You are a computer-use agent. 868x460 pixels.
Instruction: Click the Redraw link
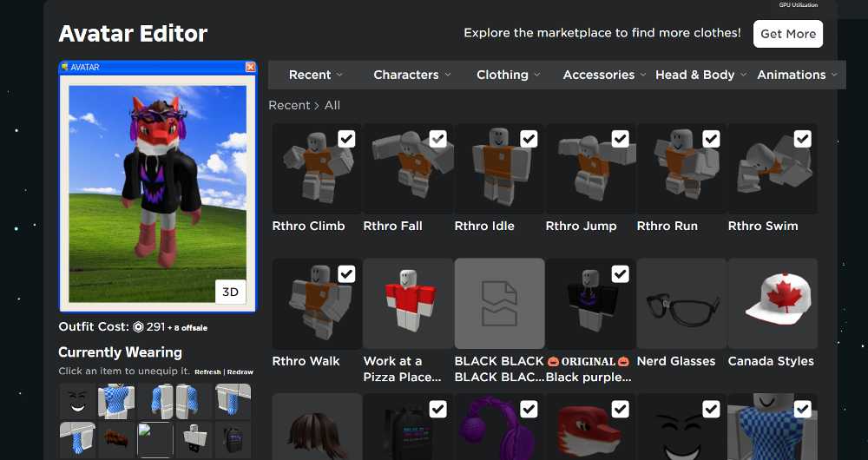tap(240, 372)
